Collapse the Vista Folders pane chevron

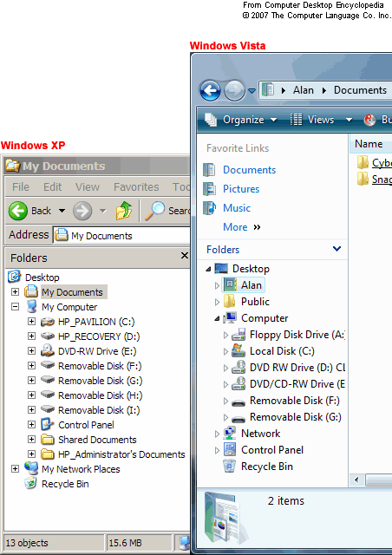[x=336, y=249]
